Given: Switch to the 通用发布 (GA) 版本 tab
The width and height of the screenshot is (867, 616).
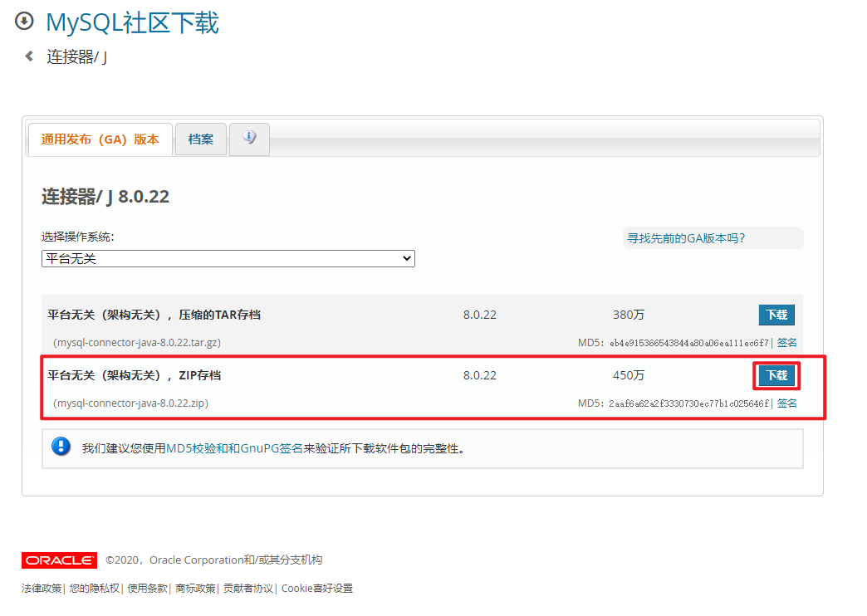Looking at the screenshot, I should click(100, 139).
